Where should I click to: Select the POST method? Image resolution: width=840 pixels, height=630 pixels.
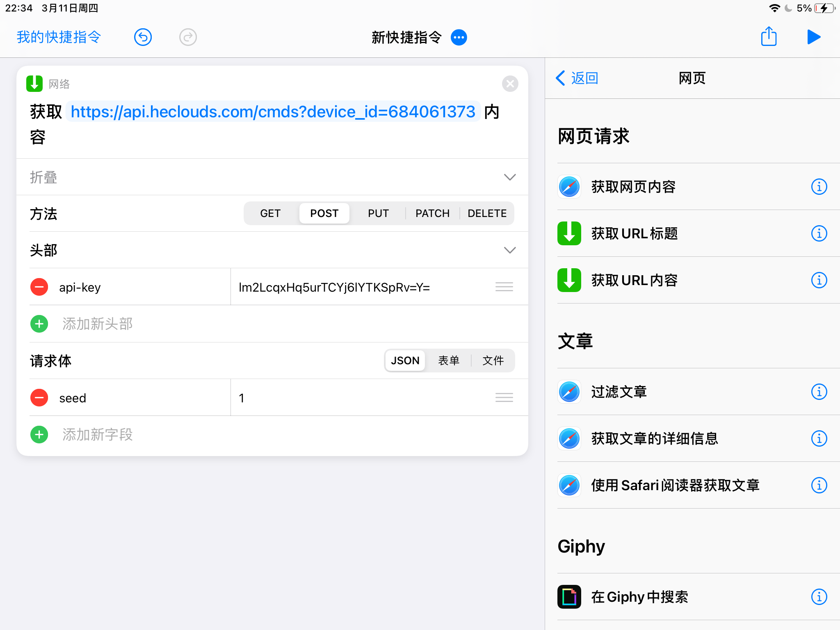click(324, 213)
